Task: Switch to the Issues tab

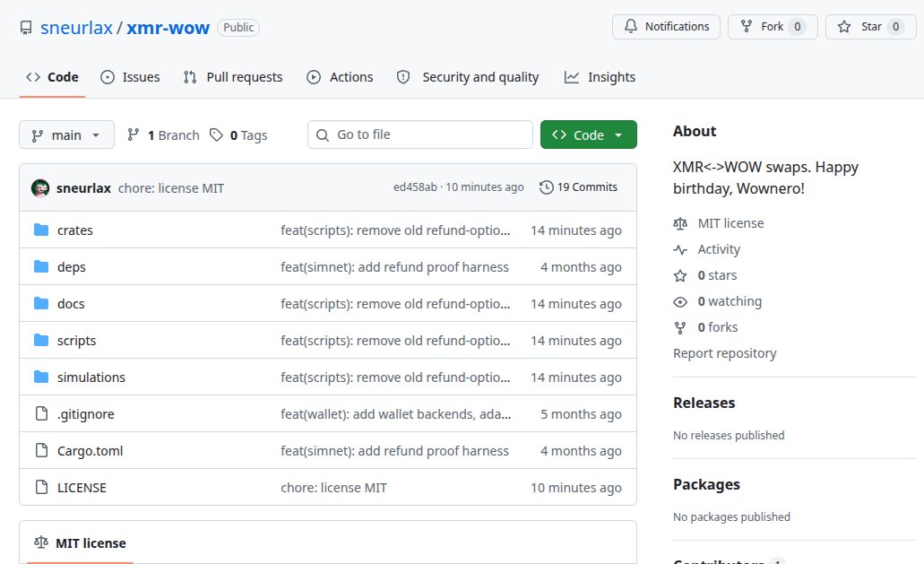Action: (x=130, y=77)
